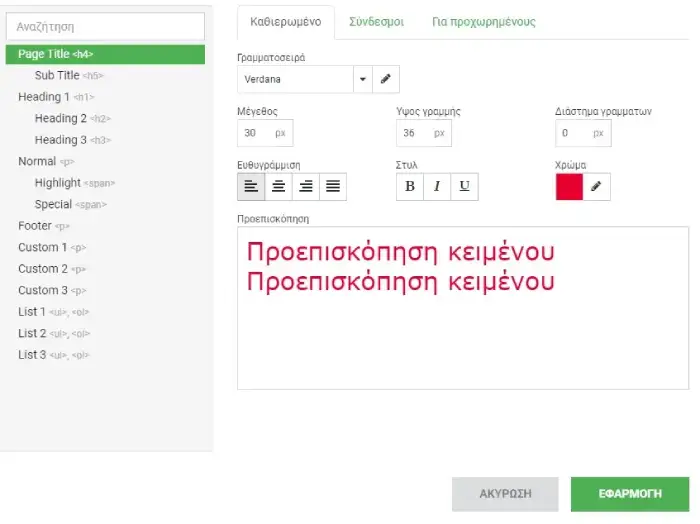Click the ΑΚΥΡΩΣΗ button

tap(505, 494)
